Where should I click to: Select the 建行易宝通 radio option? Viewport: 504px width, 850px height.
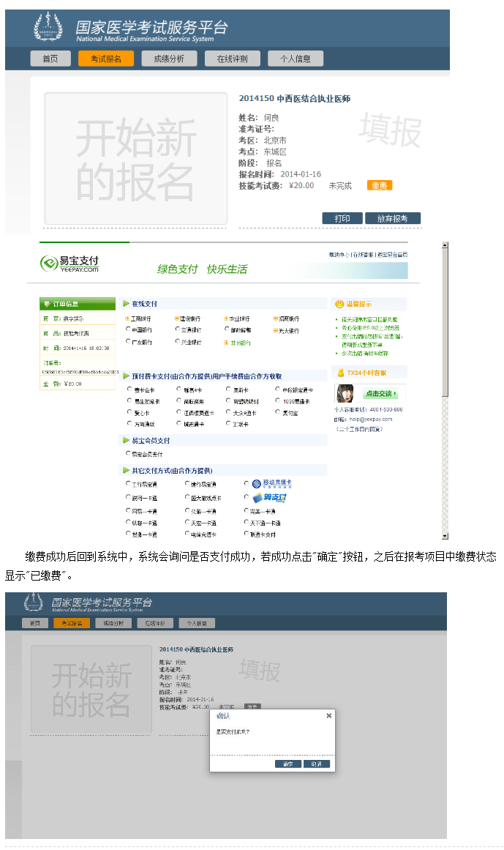point(187,483)
